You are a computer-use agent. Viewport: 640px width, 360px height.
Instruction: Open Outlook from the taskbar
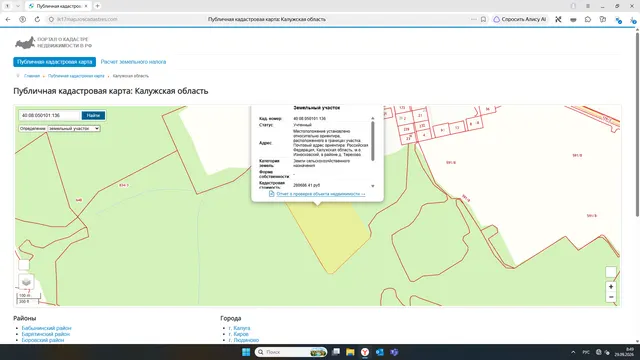tap(380, 352)
